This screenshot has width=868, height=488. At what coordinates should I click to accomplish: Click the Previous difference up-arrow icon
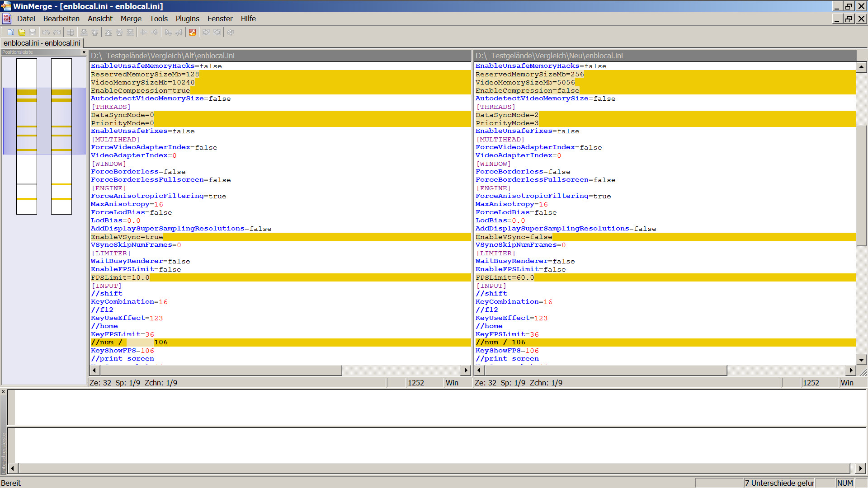(x=95, y=32)
